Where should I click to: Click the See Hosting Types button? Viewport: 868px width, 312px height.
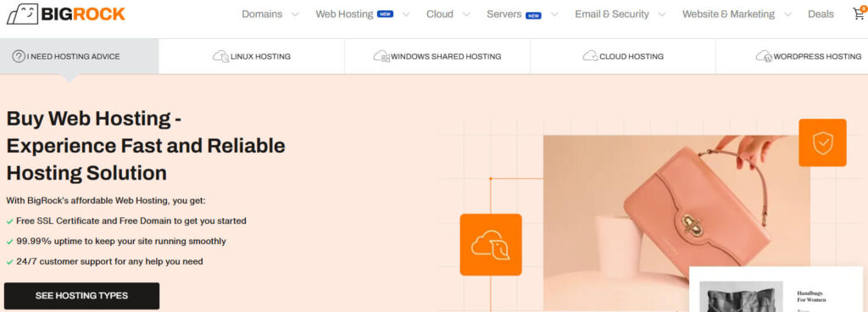82,296
